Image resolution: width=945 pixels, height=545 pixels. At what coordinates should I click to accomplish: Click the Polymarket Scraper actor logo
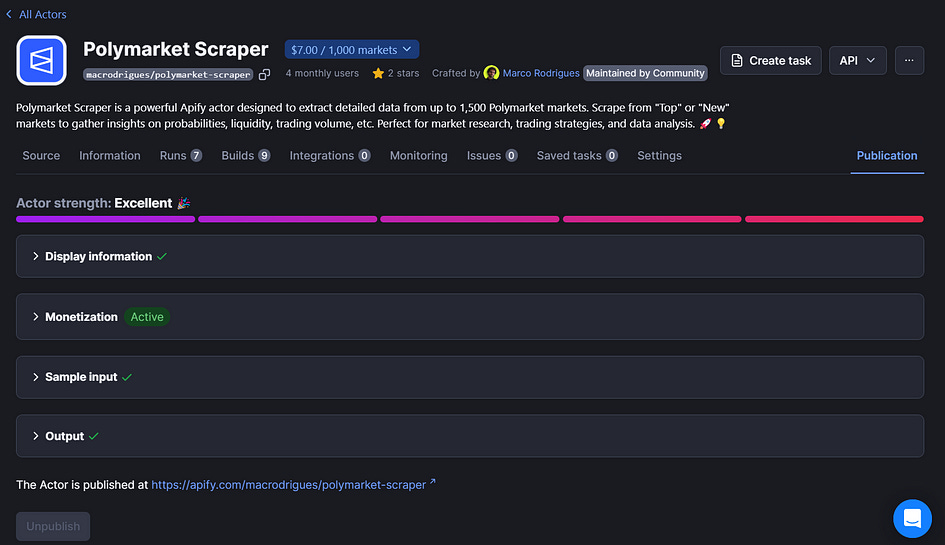(42, 60)
